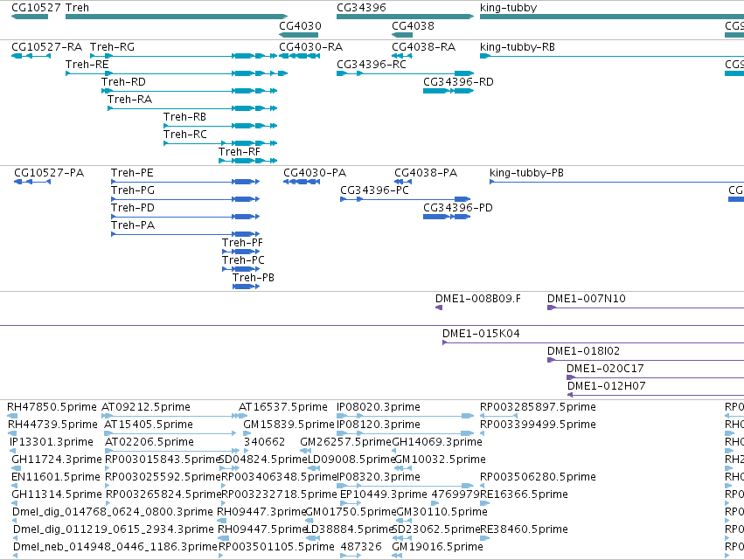Select EST GM15839.5prime
Image resolution: width=744 pixels, height=560 pixels.
(x=247, y=433)
